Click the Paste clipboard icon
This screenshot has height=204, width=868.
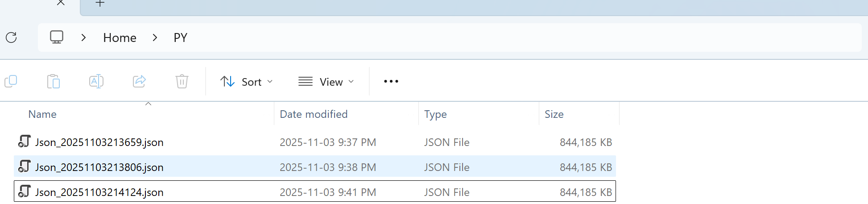point(54,81)
